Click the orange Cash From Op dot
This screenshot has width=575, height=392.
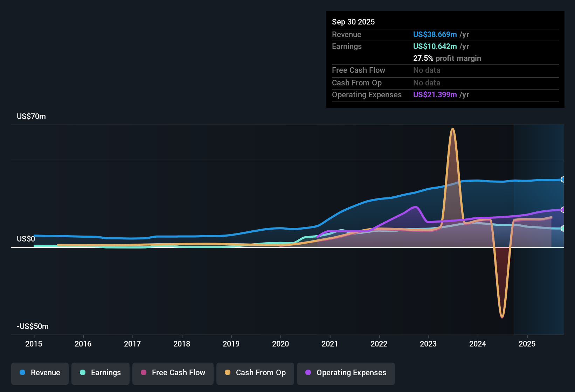228,372
